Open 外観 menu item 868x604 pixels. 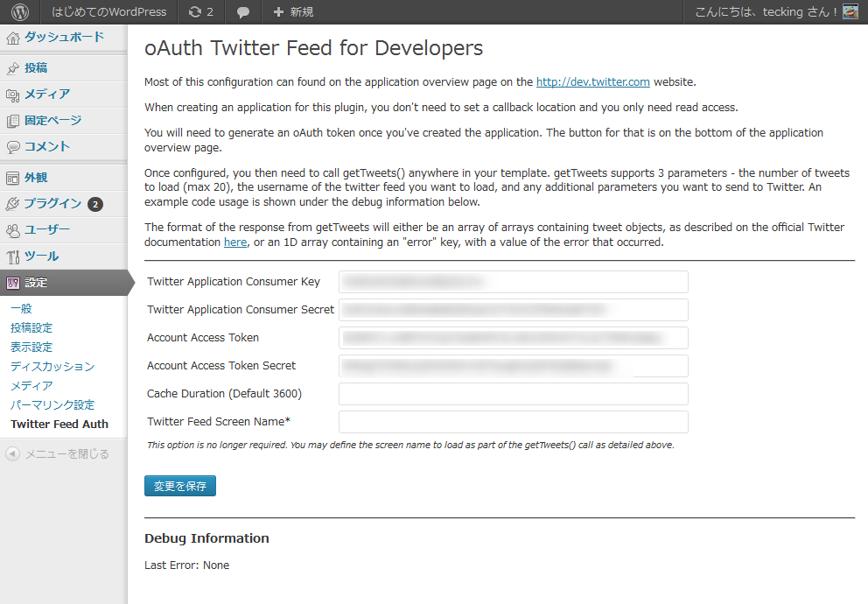(x=36, y=177)
